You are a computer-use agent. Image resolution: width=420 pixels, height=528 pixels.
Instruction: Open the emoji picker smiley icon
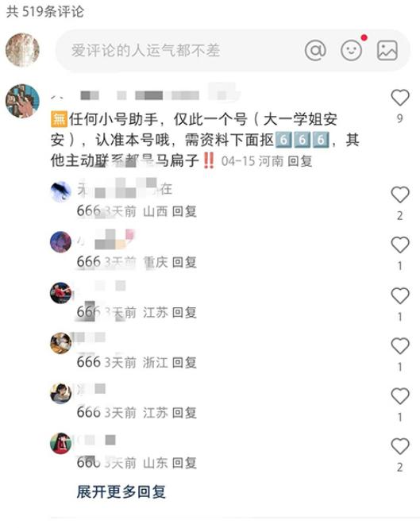pyautogui.click(x=351, y=51)
